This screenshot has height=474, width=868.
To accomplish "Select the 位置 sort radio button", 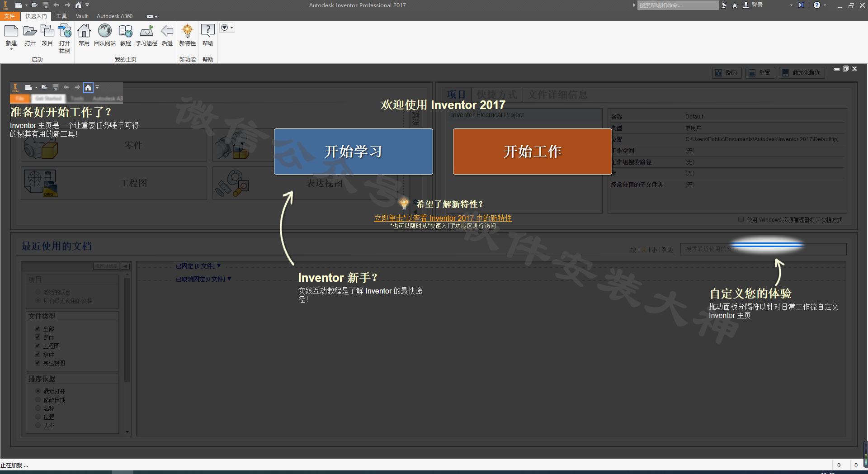I will [38, 417].
